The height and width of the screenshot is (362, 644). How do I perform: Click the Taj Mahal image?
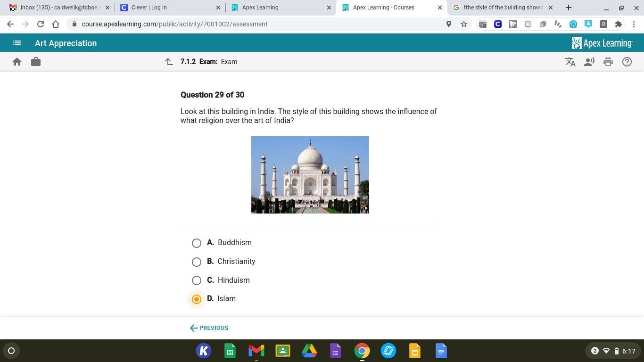pyautogui.click(x=310, y=175)
